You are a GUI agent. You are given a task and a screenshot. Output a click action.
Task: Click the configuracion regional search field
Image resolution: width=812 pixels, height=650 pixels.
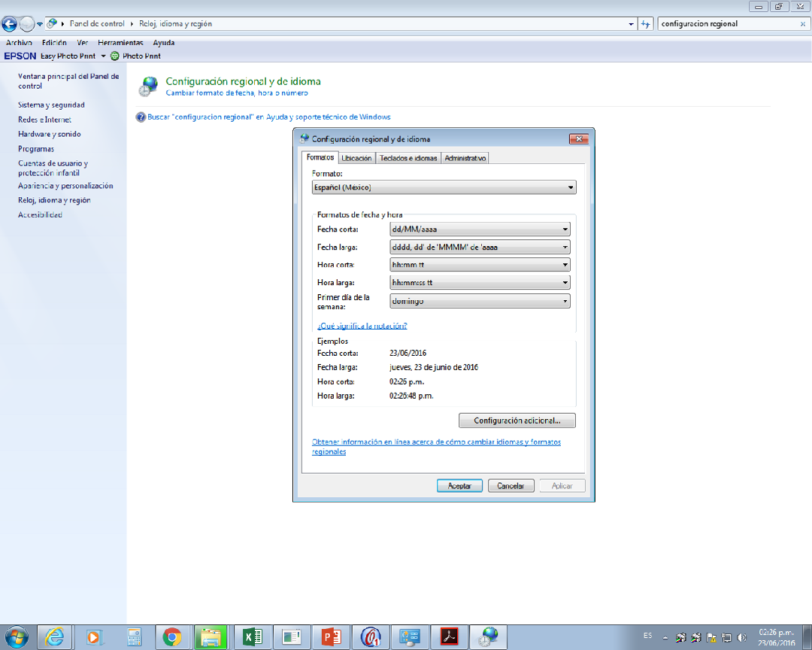click(x=726, y=24)
